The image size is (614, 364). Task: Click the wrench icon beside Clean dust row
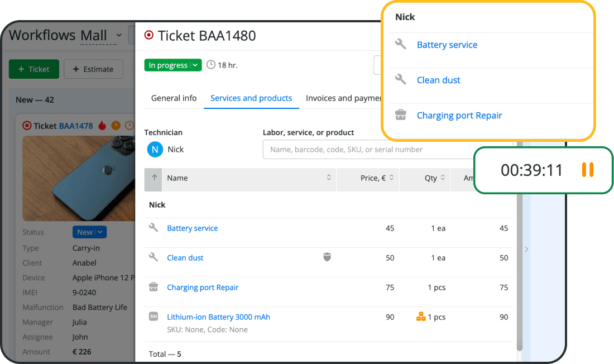153,257
